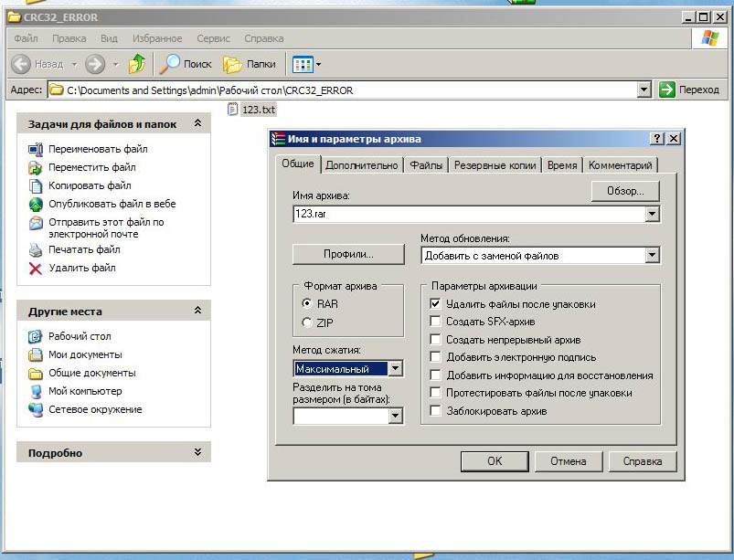Viewport: 734px width, 560px height.
Task: Open the update method (Метод обновления) dropdown
Action: [652, 256]
